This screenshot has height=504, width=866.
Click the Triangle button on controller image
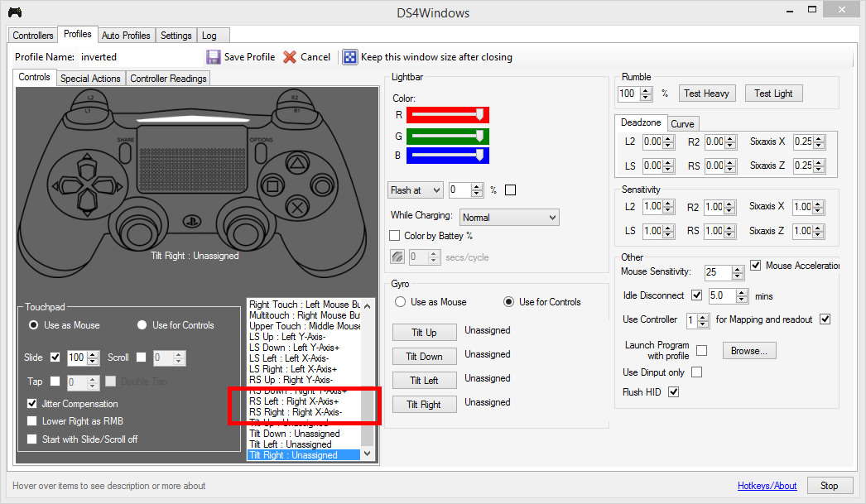(297, 163)
